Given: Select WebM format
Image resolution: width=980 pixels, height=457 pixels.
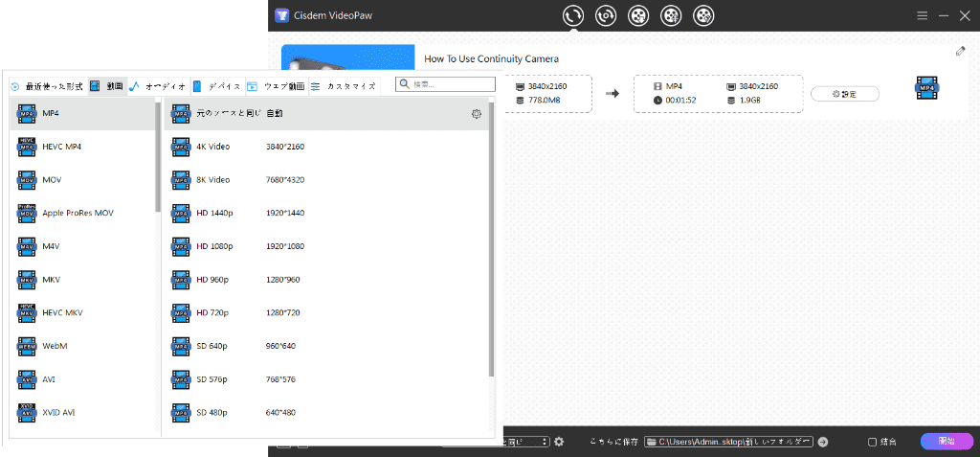Looking at the screenshot, I should coord(82,346).
